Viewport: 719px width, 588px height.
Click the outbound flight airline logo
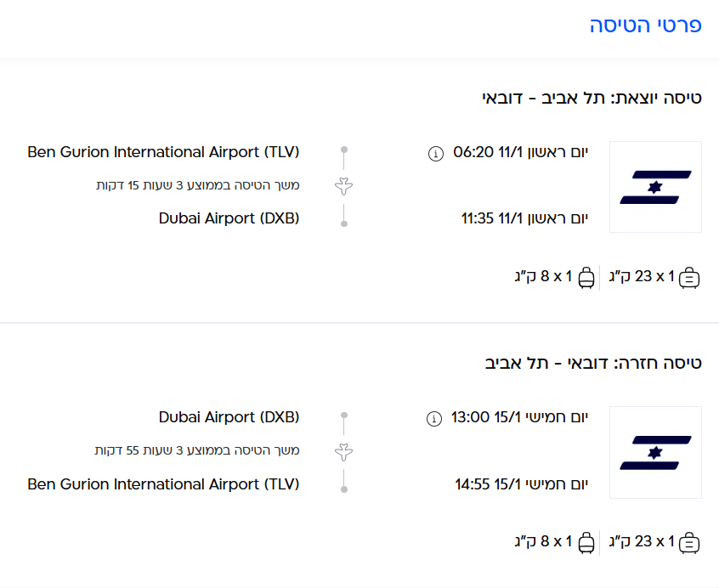(x=655, y=187)
